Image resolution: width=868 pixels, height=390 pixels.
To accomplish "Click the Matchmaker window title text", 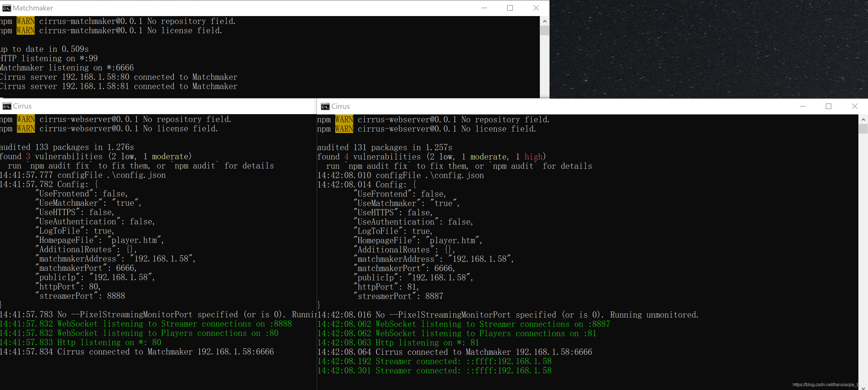I will point(33,8).
